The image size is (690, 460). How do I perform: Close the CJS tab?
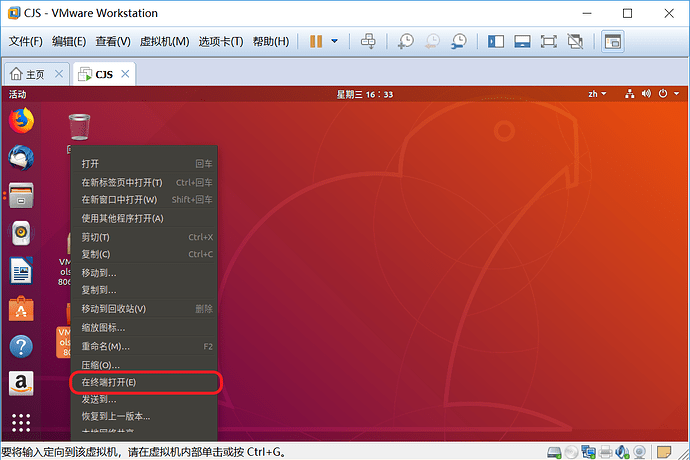coord(125,74)
